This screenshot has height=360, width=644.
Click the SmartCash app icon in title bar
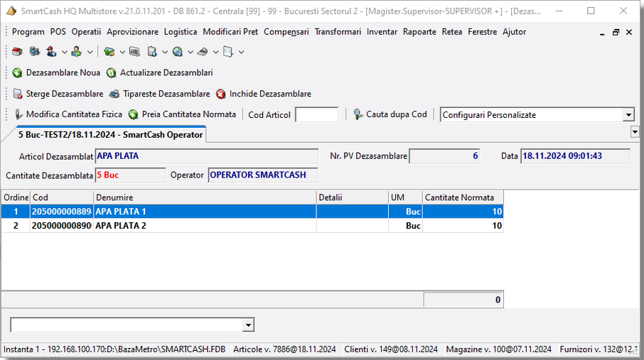pos(11,11)
